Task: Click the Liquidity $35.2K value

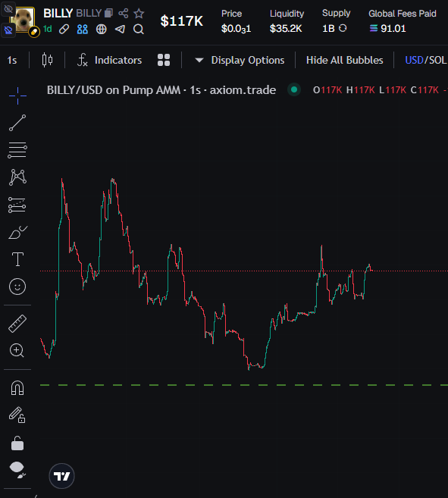Action: 286,28
